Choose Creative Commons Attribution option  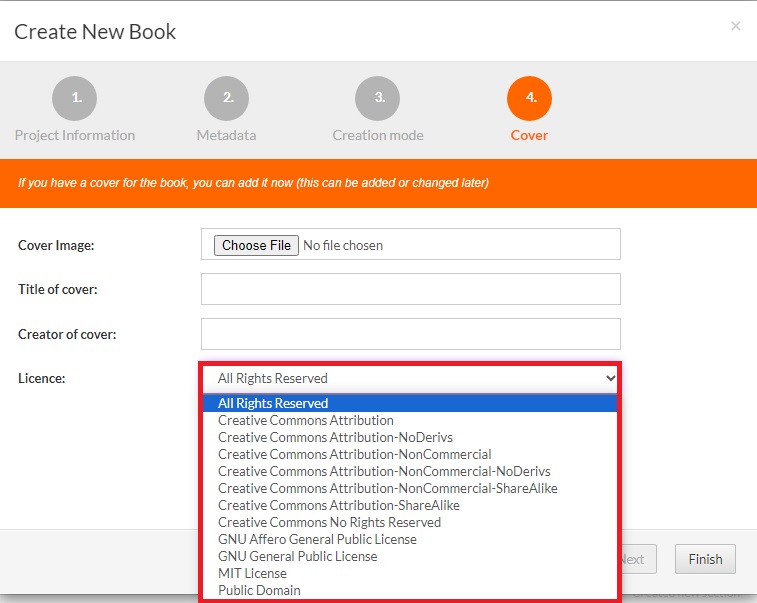tap(306, 420)
